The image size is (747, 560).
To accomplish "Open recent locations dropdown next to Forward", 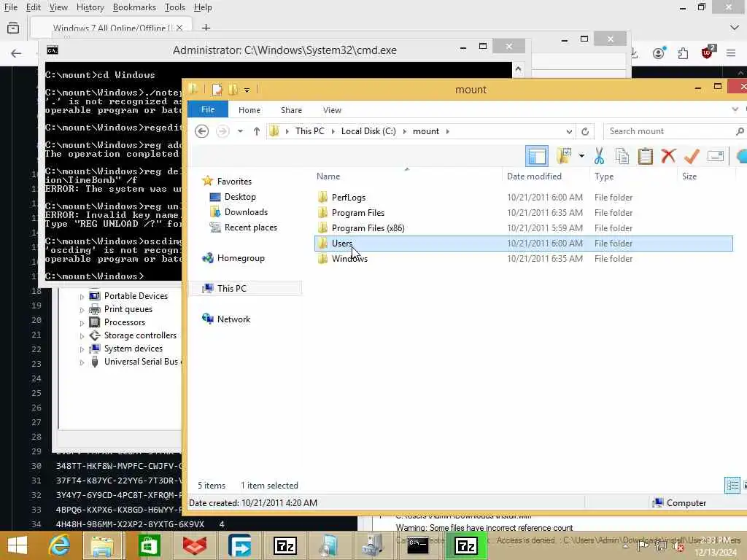I will (x=240, y=131).
